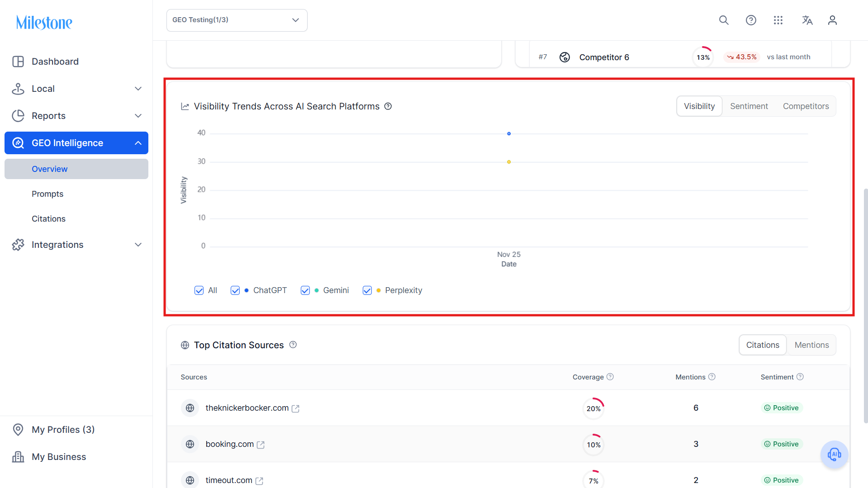The height and width of the screenshot is (488, 868).
Task: Click Positive badge in booking.com row
Action: (782, 444)
